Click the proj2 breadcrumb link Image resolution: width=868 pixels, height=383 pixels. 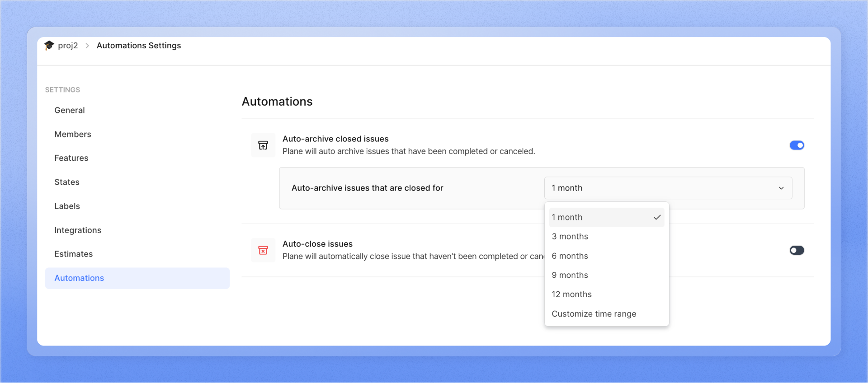[68, 46]
